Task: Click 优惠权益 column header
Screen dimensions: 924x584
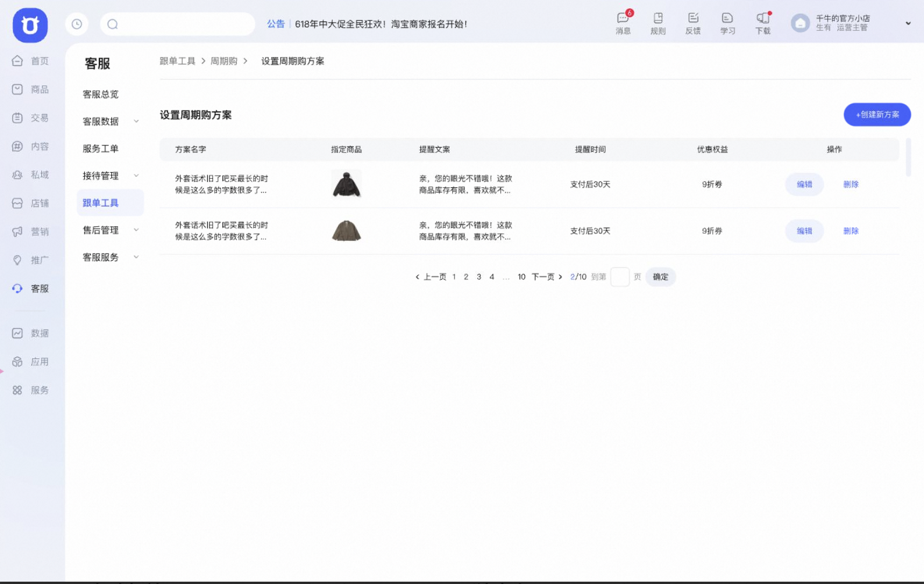Action: pos(712,149)
